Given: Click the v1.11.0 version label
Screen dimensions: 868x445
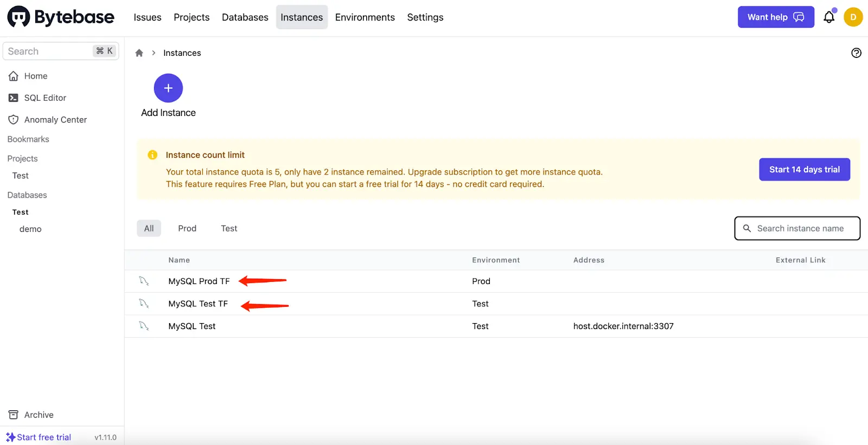Looking at the screenshot, I should (105, 437).
